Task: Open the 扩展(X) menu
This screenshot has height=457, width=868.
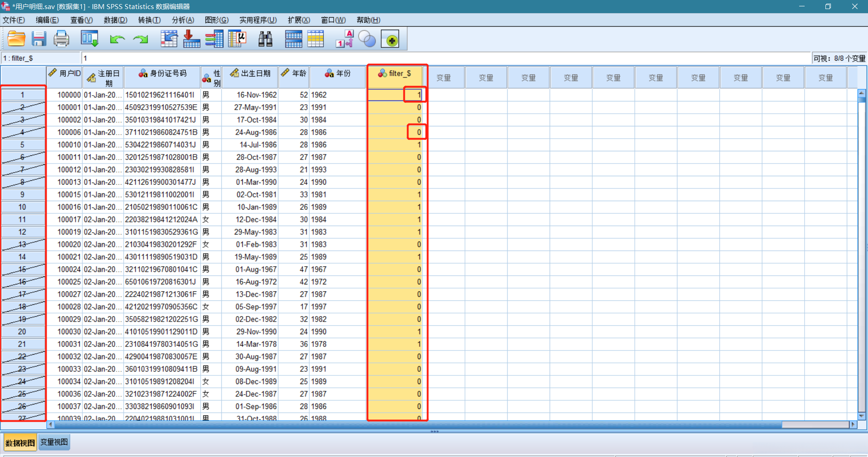Action: [299, 20]
